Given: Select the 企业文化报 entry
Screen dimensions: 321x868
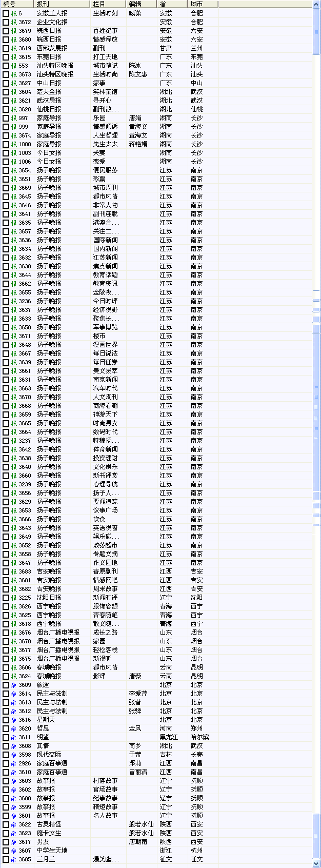Looking at the screenshot, I should pos(52,22).
